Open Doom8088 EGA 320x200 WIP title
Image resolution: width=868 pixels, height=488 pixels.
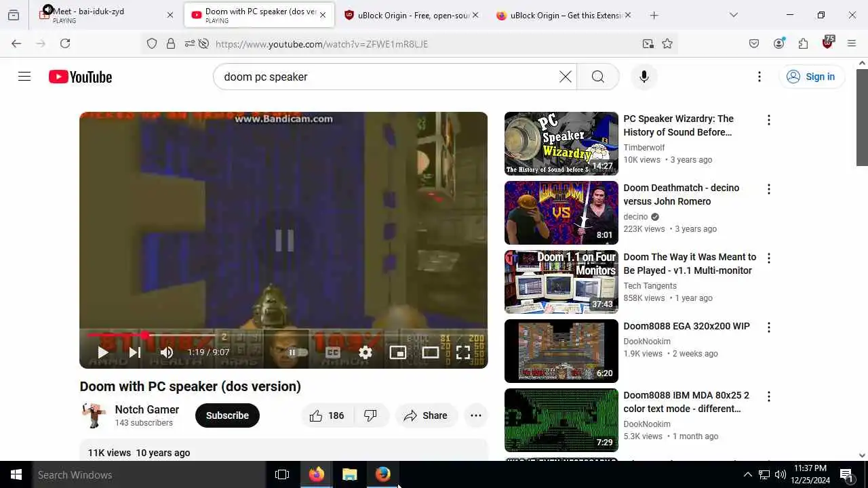click(686, 326)
